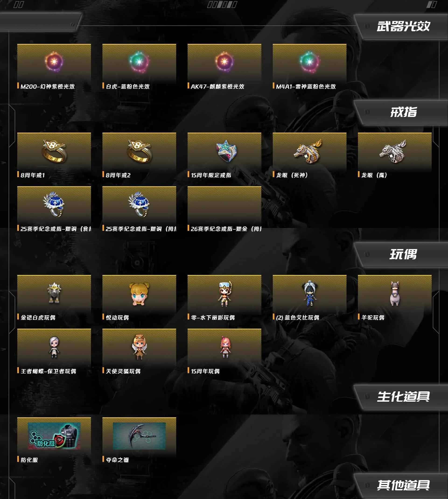This screenshot has width=448, height=499.
Task: Open the 其他道具 section header
Action: [403, 485]
